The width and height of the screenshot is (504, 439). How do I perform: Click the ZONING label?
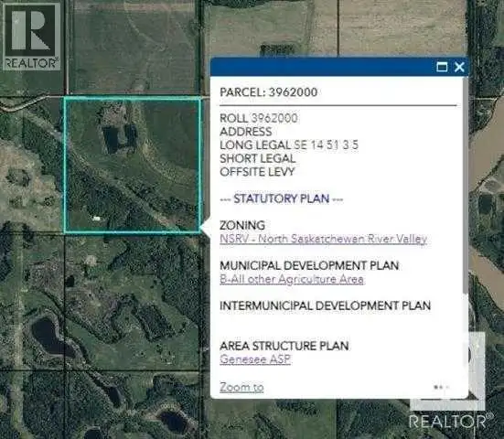[242, 225]
